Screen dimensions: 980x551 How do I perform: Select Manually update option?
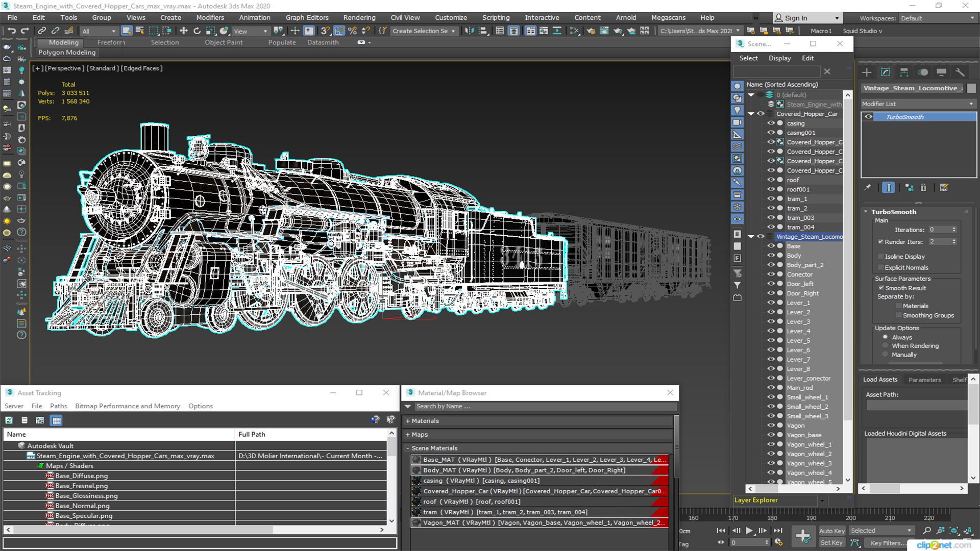pyautogui.click(x=885, y=355)
